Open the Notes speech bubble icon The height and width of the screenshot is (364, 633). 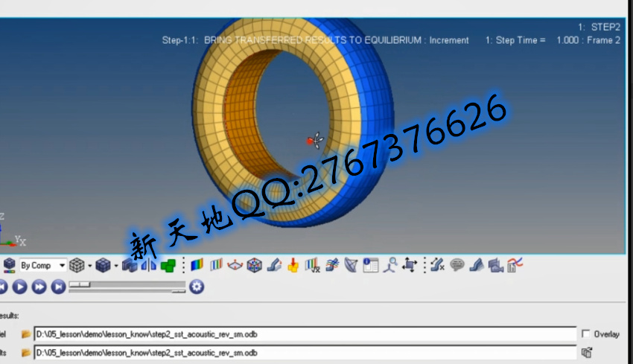[x=457, y=265]
